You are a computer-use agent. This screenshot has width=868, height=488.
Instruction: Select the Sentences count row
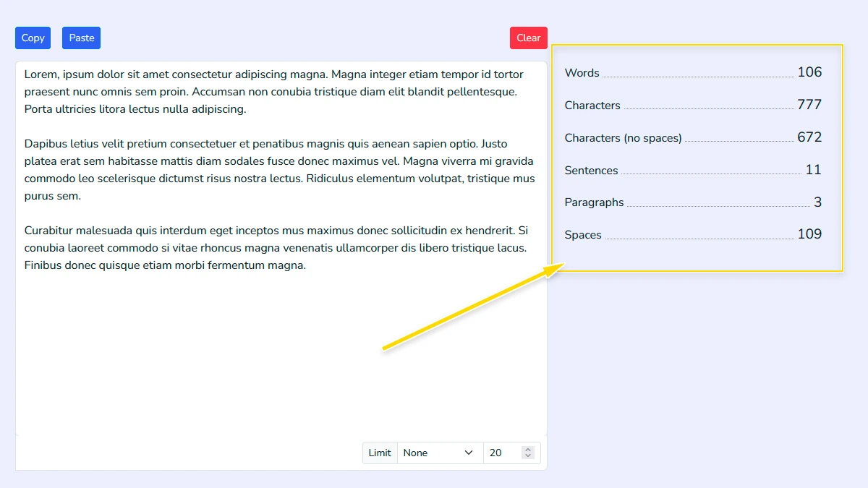click(691, 169)
